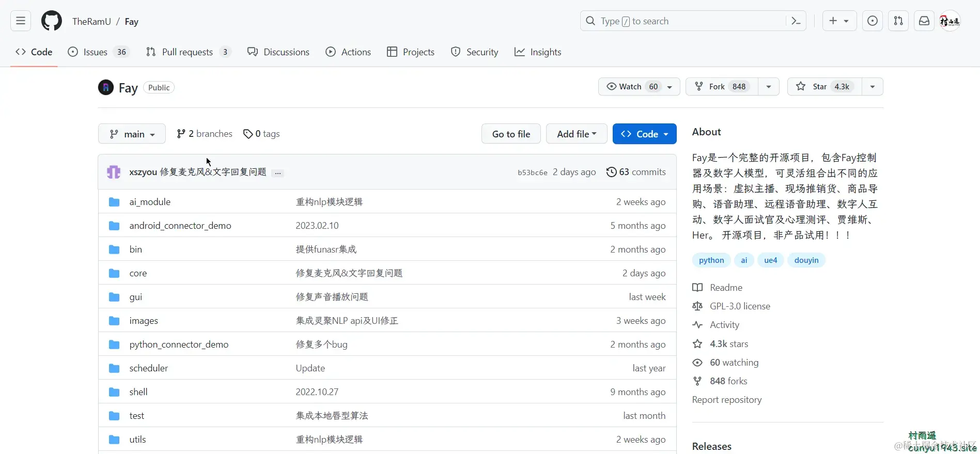This screenshot has width=980, height=454.
Task: Open the Add file dropdown
Action: (x=577, y=134)
